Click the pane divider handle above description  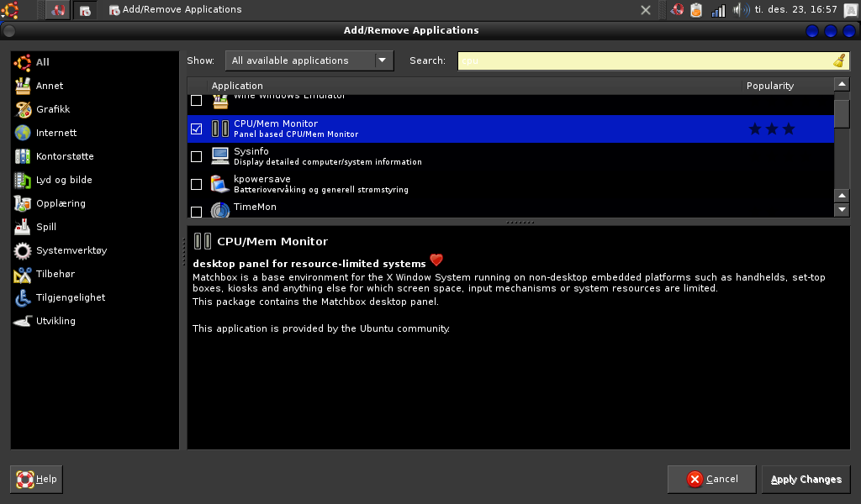point(520,222)
